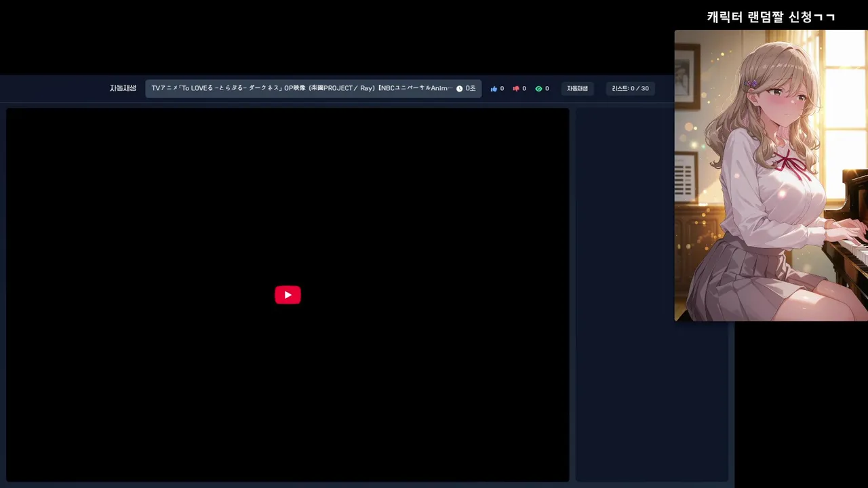Click the 0초 elapsed time text

coord(471,89)
